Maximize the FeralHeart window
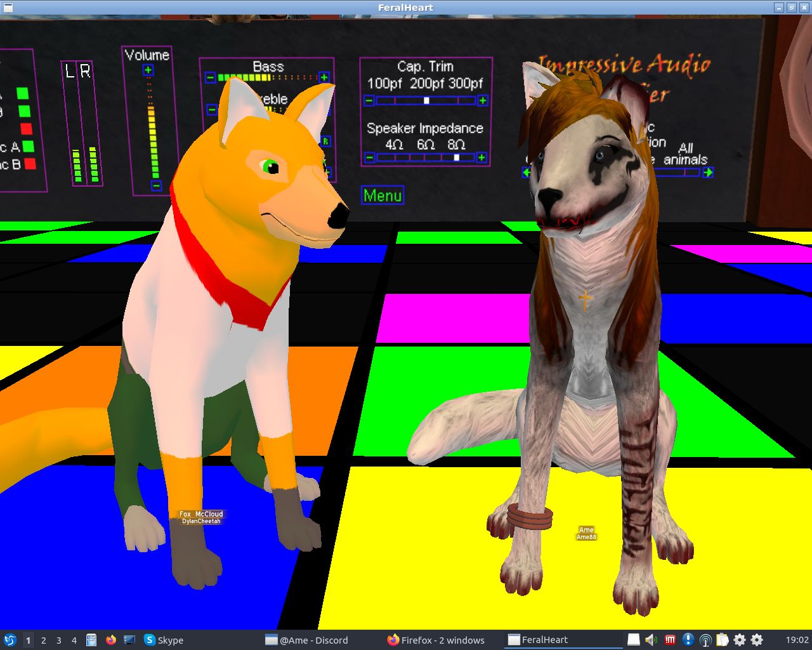 [x=792, y=7]
